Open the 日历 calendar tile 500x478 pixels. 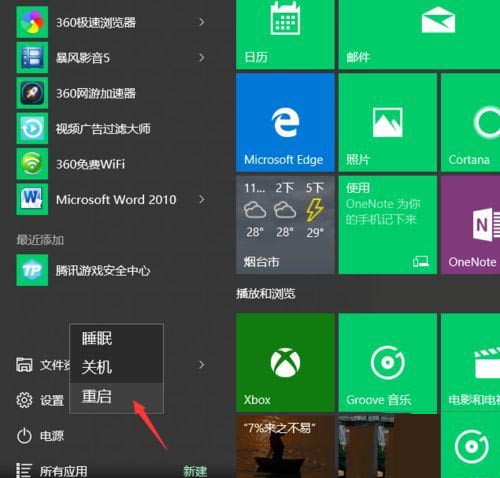[x=285, y=34]
